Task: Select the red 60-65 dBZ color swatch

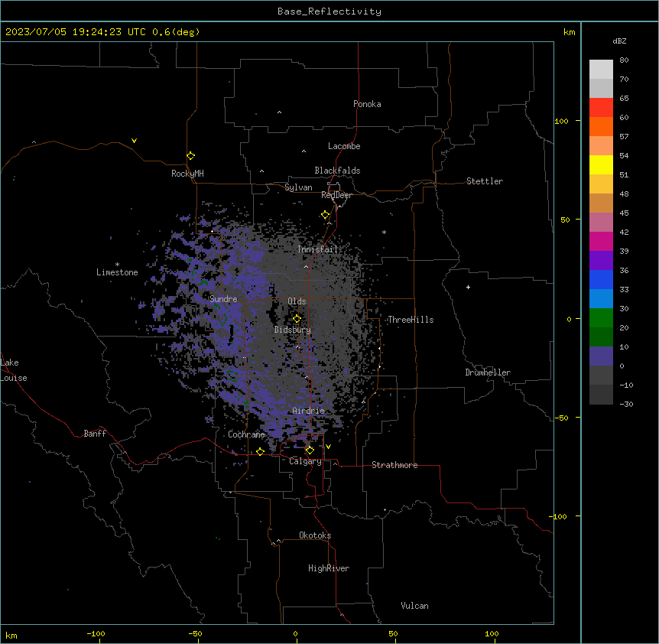Action: click(601, 108)
